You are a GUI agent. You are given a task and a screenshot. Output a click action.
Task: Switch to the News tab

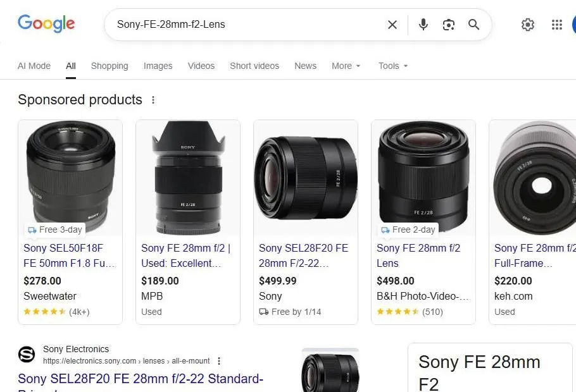click(x=305, y=66)
